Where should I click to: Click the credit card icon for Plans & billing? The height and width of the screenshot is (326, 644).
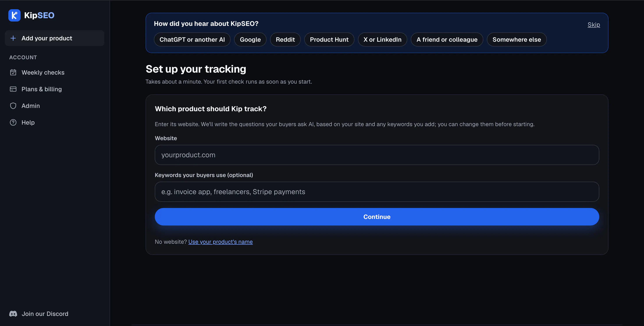click(13, 89)
